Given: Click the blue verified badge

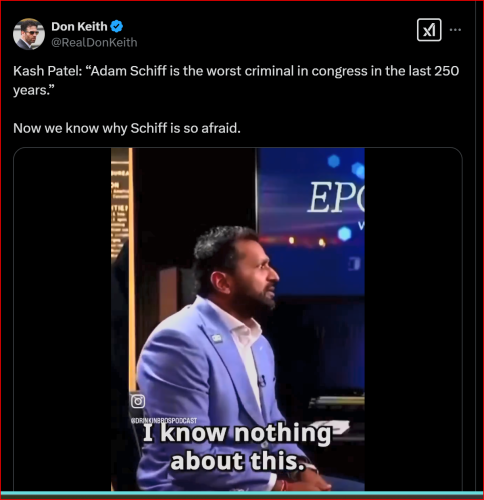Looking at the screenshot, I should [x=116, y=26].
